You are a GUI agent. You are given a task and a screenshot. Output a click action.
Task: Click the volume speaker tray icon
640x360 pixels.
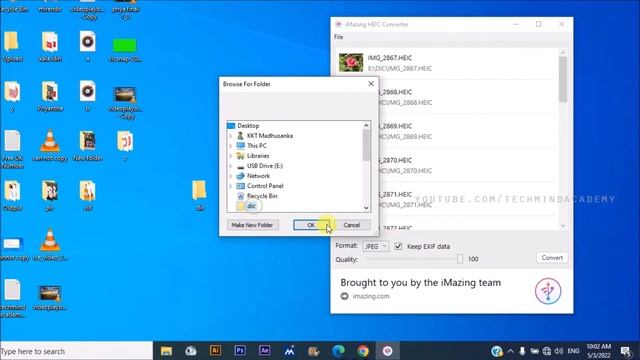(559, 351)
